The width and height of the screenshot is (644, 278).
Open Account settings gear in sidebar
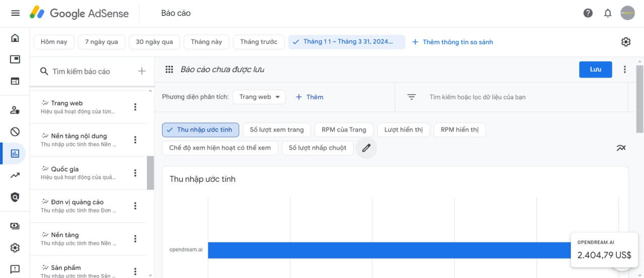pos(15,248)
